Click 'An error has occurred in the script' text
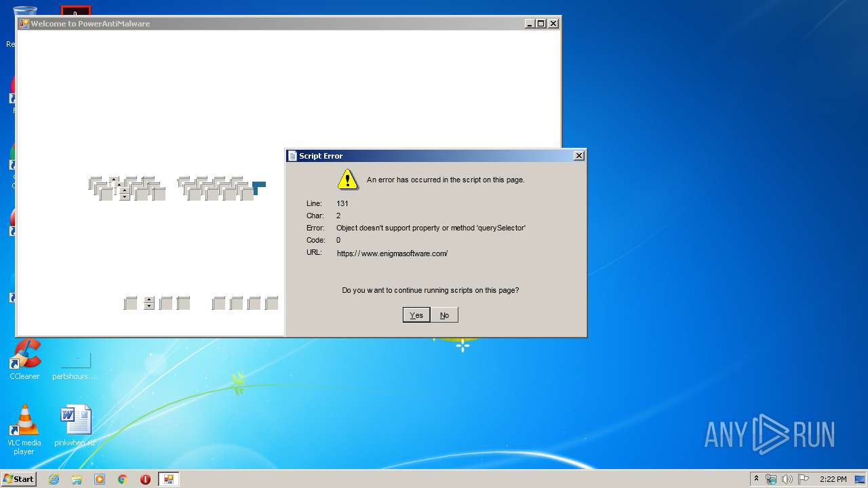The height and width of the screenshot is (488, 868). [446, 180]
